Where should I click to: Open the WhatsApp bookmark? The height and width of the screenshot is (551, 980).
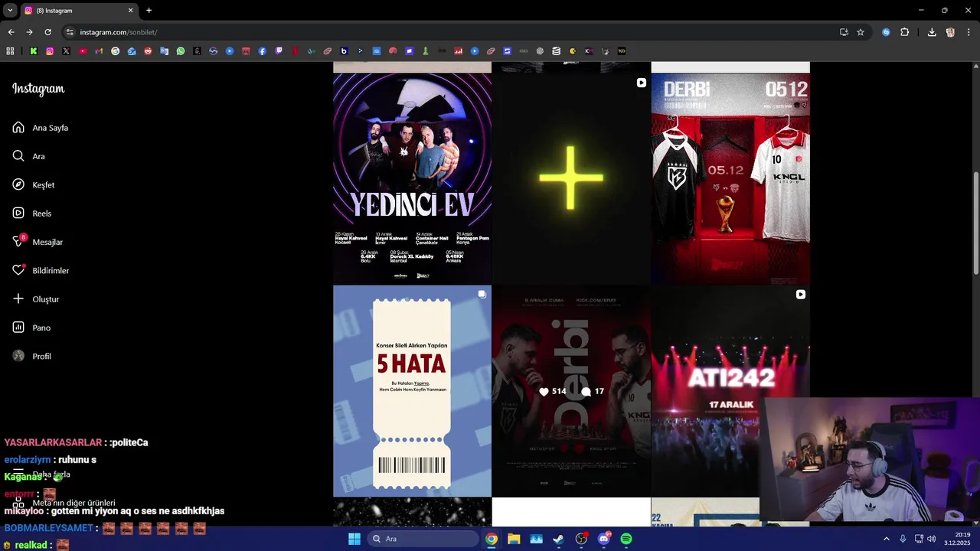[181, 51]
